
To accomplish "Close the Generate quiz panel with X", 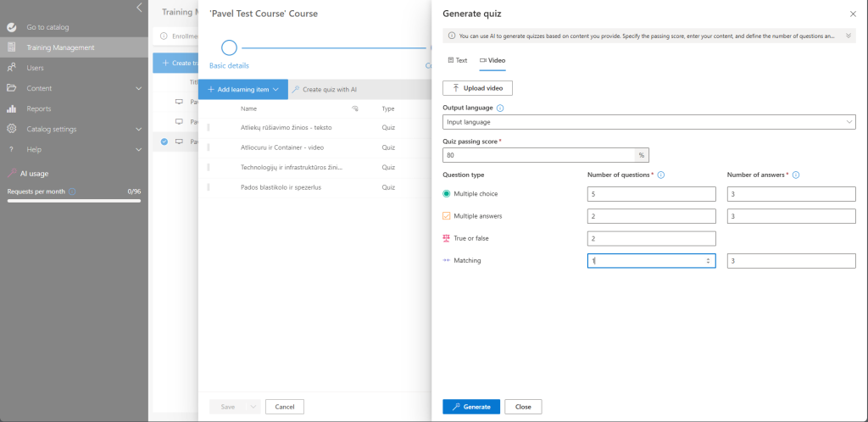I will click(853, 14).
